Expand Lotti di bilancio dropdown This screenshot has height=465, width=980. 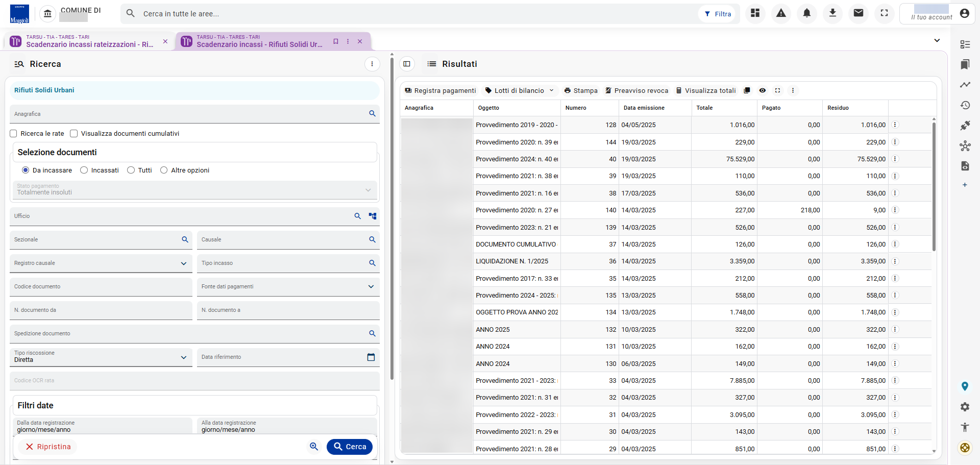[519, 90]
